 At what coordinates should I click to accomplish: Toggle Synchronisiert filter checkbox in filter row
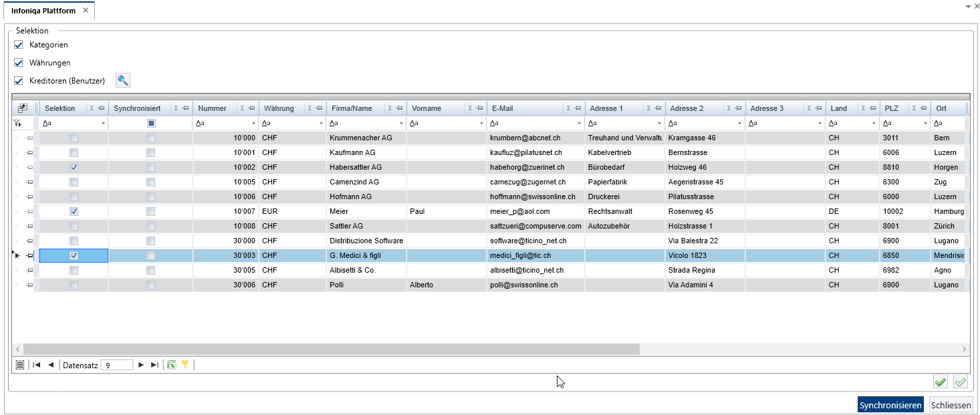151,123
